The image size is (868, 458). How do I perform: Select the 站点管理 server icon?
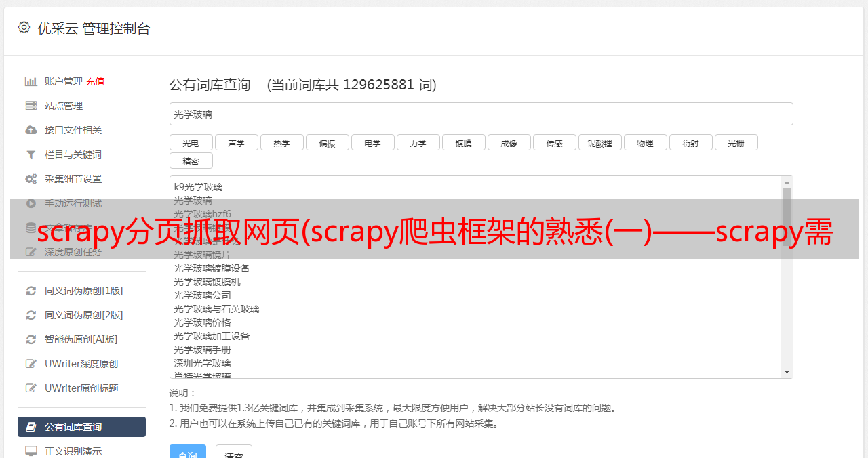click(31, 106)
